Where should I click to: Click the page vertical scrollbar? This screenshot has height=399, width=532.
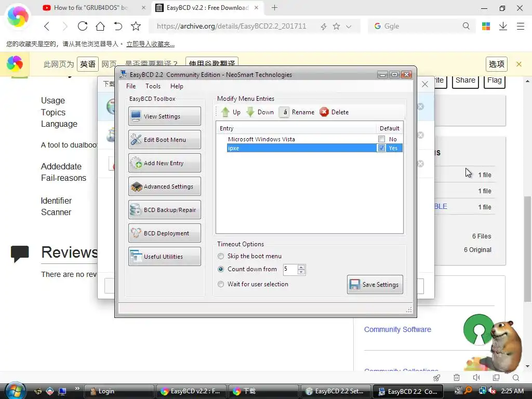[527, 249]
